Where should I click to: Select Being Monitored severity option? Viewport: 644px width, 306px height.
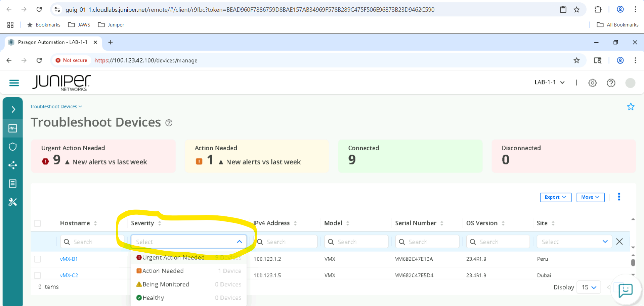tap(166, 284)
